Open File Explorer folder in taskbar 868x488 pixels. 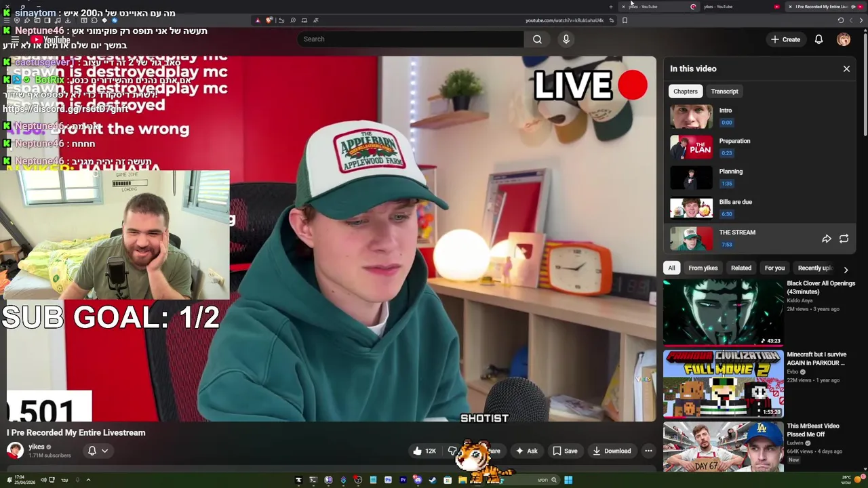click(462, 480)
